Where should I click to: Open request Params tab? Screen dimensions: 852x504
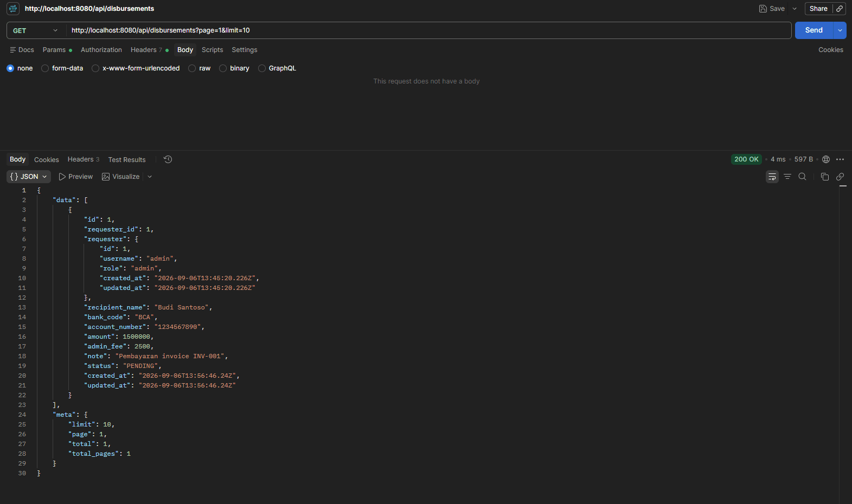(x=57, y=50)
